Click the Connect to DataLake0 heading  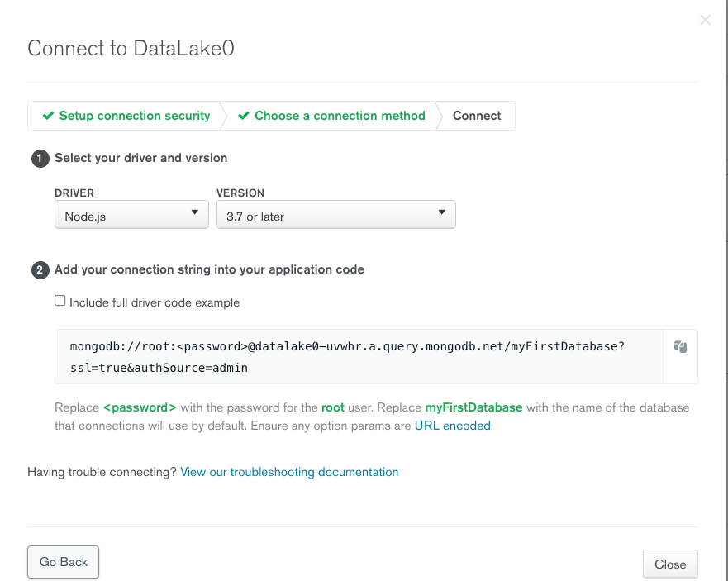click(x=131, y=48)
